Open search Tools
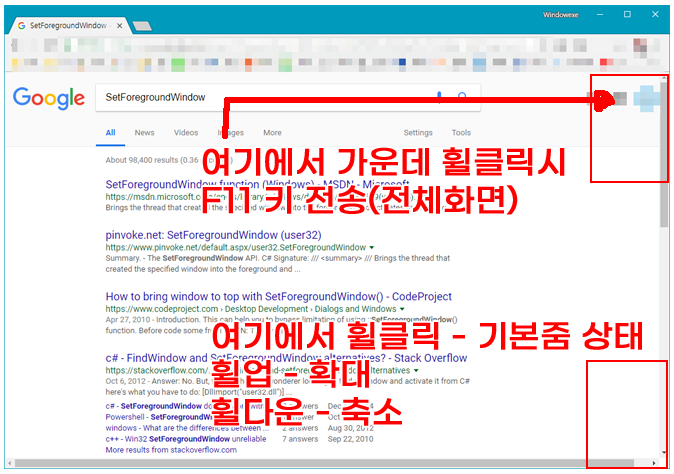The image size is (674, 474). [461, 133]
